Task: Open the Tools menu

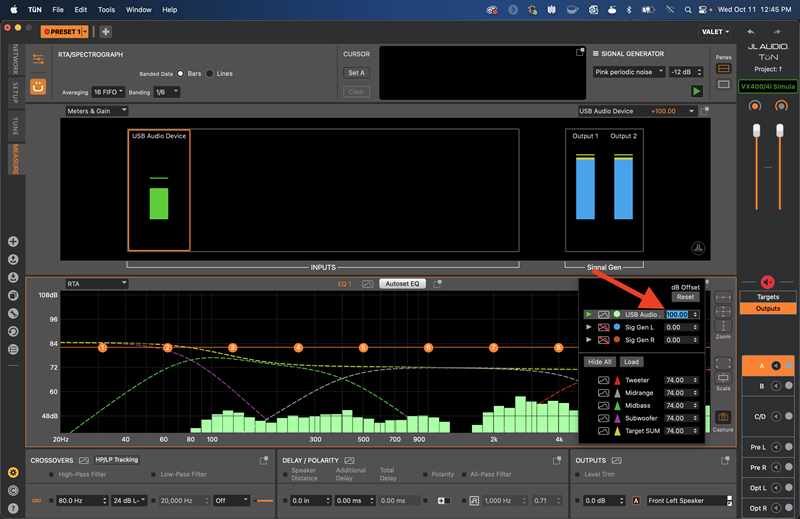Action: [x=106, y=10]
